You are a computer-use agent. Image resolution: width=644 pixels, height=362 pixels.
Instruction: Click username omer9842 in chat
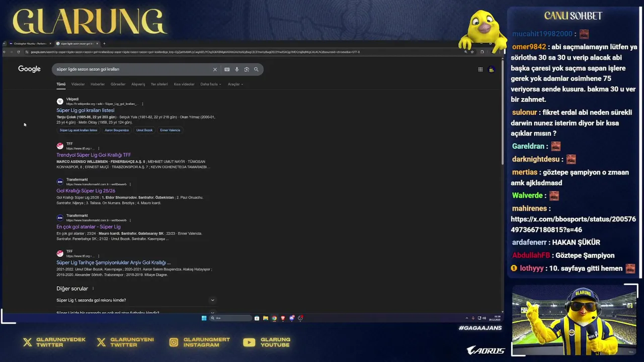click(x=529, y=47)
